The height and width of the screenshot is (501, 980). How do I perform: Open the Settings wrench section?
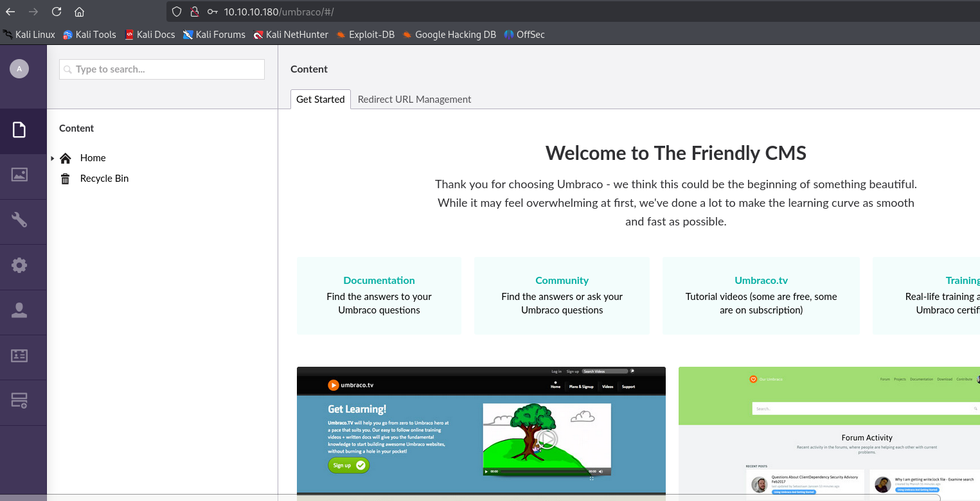tap(19, 220)
